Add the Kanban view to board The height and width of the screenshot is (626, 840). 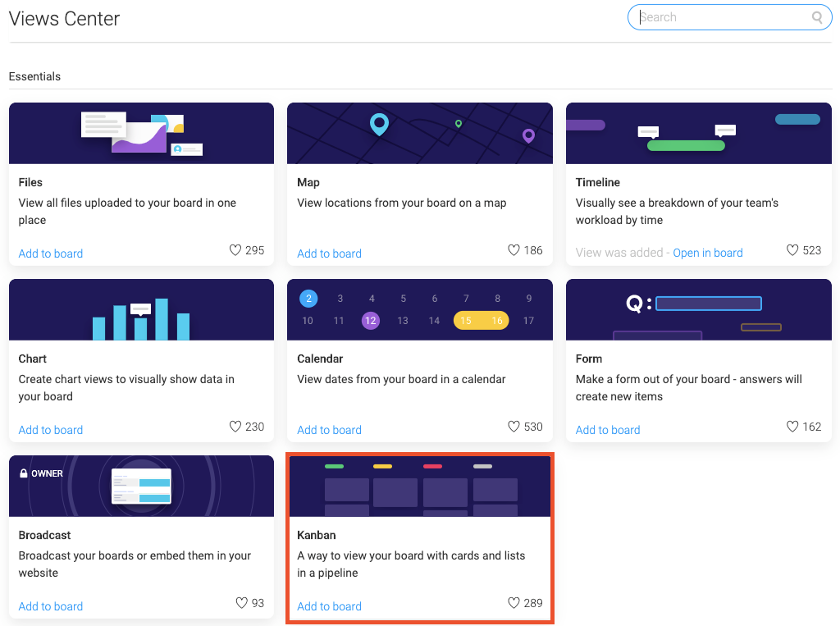tap(330, 606)
